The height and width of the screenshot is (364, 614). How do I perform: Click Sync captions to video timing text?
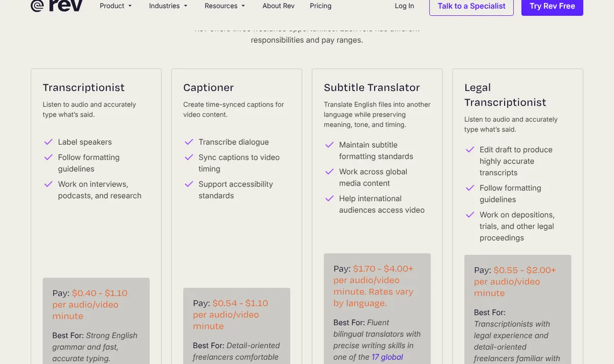(x=239, y=163)
